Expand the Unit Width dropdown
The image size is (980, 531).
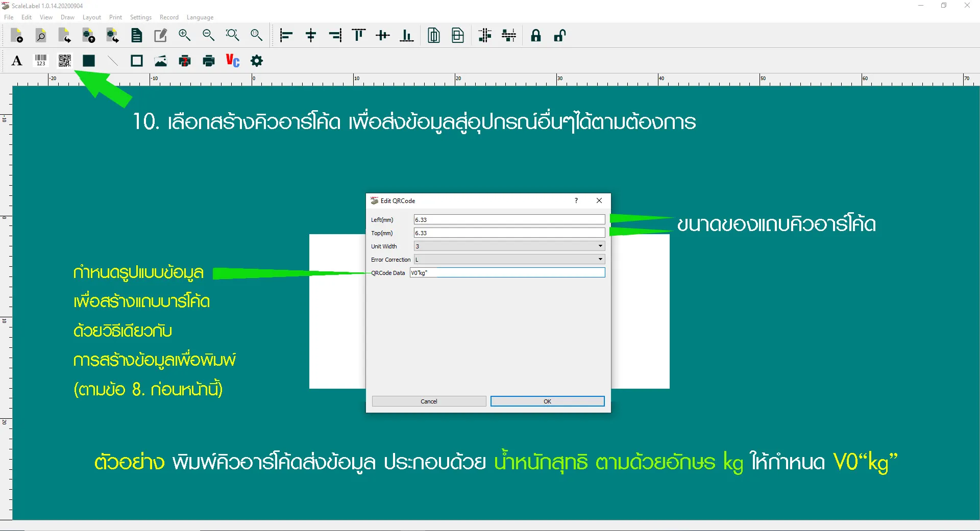pyautogui.click(x=600, y=246)
